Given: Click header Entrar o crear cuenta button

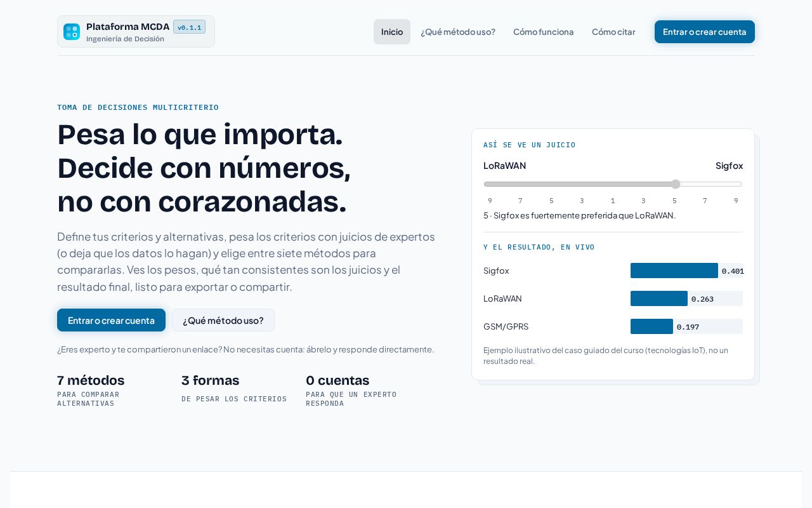Looking at the screenshot, I should tap(705, 32).
